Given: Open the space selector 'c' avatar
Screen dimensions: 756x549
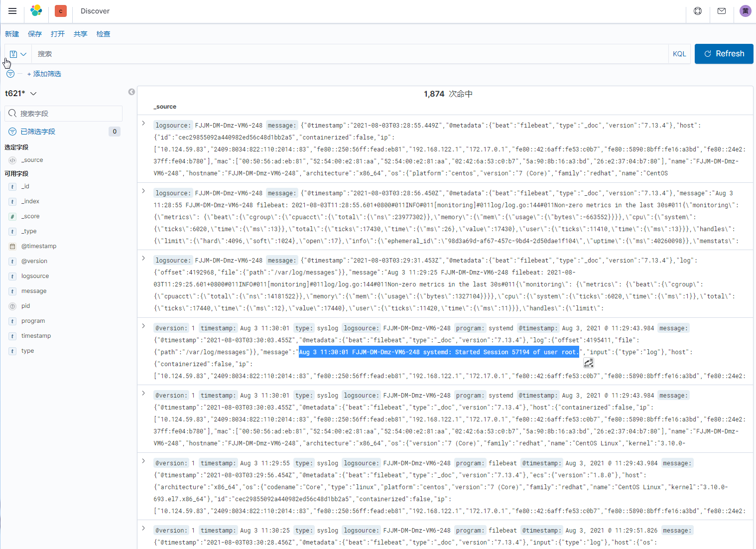Looking at the screenshot, I should [x=61, y=11].
